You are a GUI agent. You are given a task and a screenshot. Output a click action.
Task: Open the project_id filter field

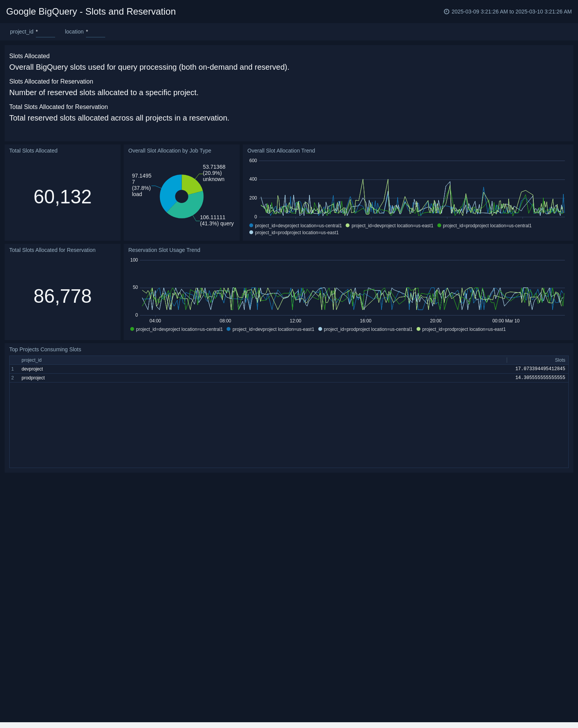(45, 32)
